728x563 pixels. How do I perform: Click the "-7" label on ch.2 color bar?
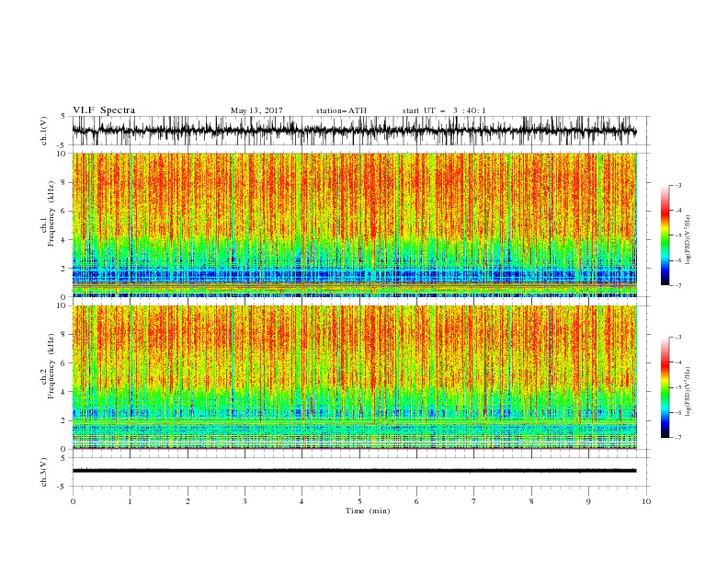[678, 438]
